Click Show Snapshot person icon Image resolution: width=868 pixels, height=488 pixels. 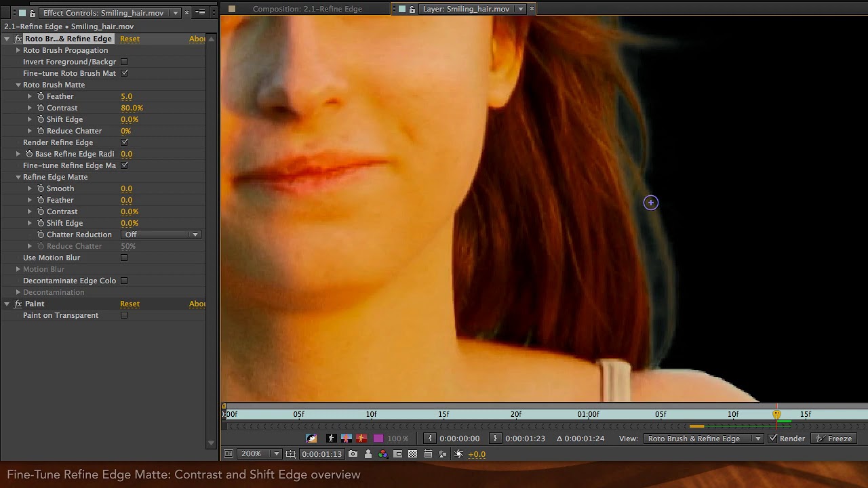pos(368,454)
